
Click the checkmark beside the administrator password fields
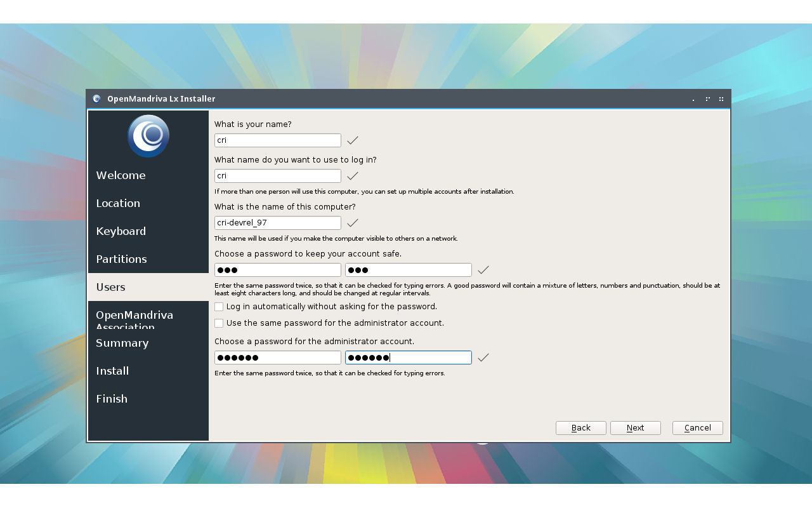click(x=483, y=358)
